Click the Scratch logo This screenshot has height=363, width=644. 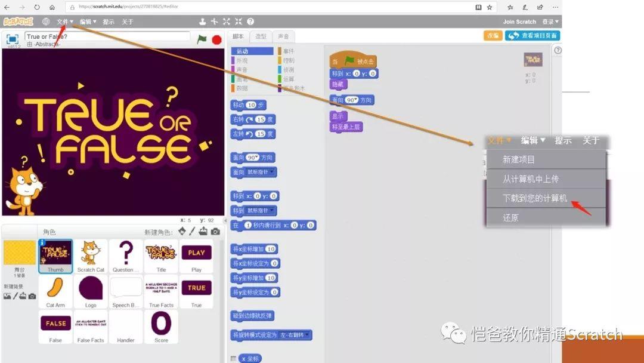(x=18, y=21)
